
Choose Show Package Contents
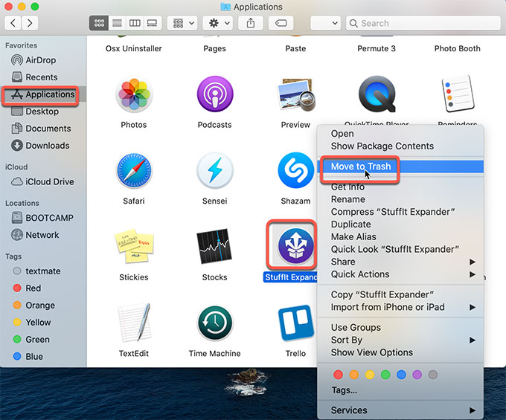coord(400,146)
